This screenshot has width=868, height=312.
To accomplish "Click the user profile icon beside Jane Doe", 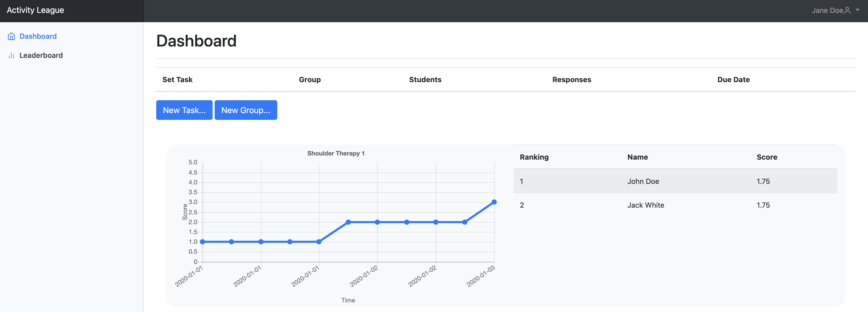I will [x=847, y=10].
